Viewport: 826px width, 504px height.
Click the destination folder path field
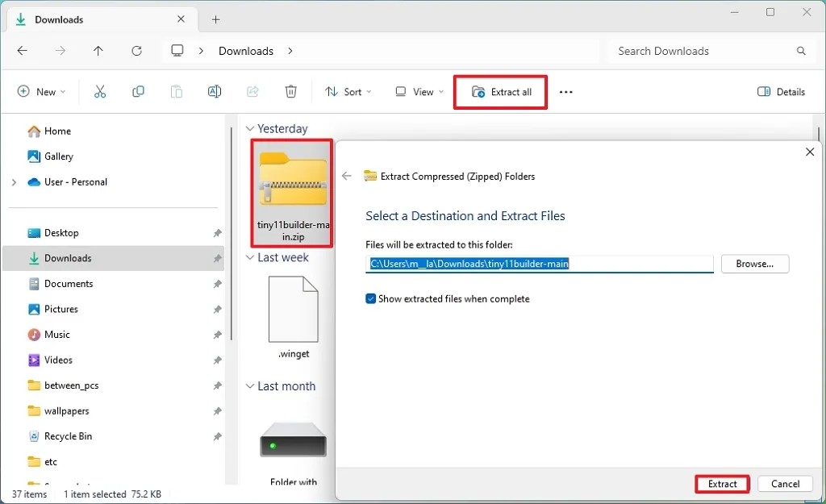click(539, 264)
